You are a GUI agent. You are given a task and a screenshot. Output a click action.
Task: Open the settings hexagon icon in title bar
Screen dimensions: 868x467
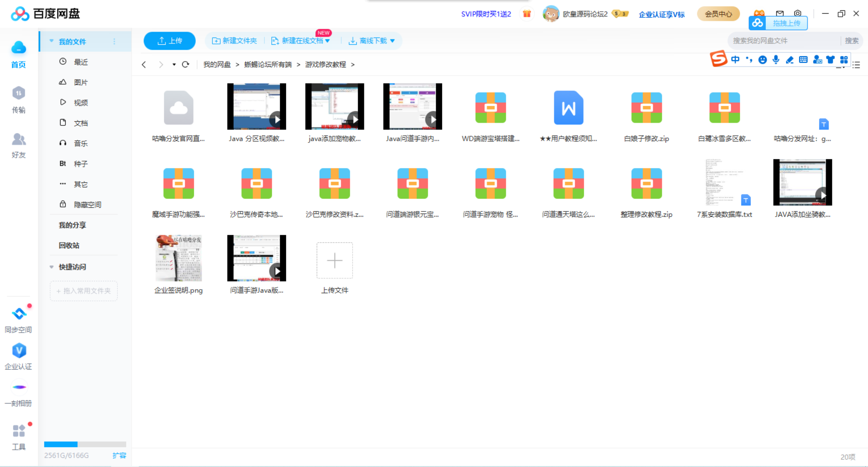[x=797, y=13]
